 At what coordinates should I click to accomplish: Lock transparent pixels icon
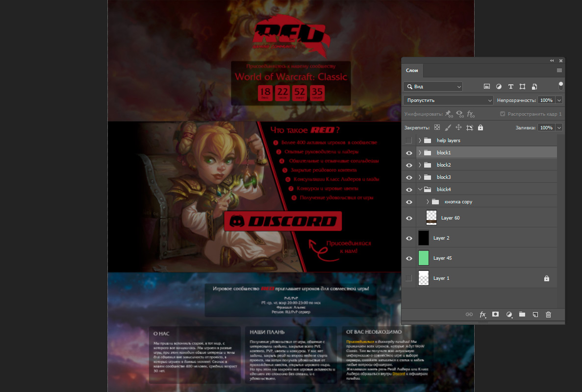coord(437,127)
